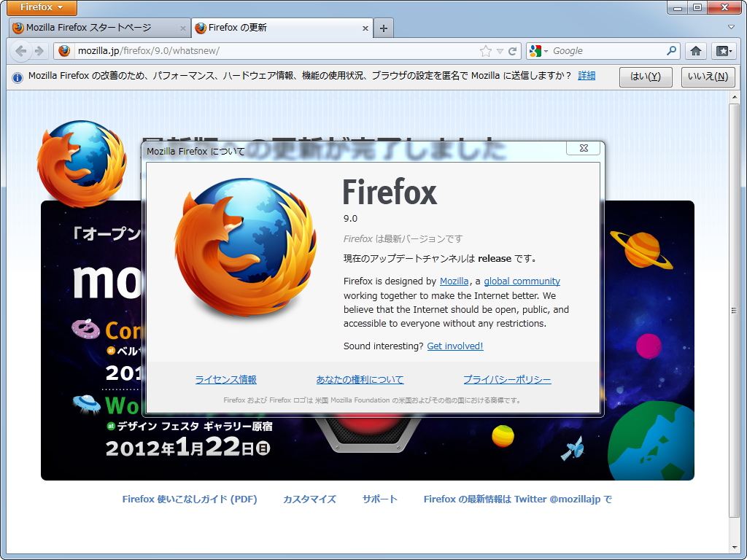Screen dimensions: 747x560
Task: Click the info icon on the notification bar
Action: click(x=17, y=77)
